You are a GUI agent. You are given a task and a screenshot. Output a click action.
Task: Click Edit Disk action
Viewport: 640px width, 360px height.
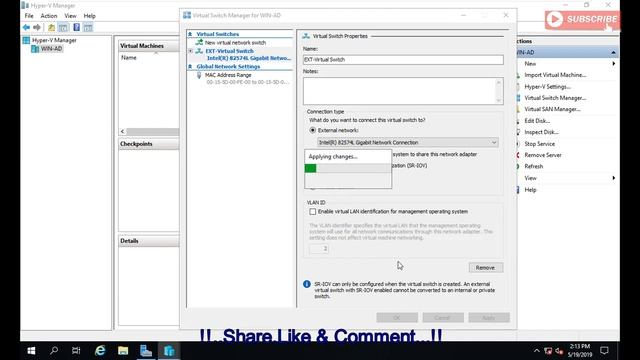[537, 121]
